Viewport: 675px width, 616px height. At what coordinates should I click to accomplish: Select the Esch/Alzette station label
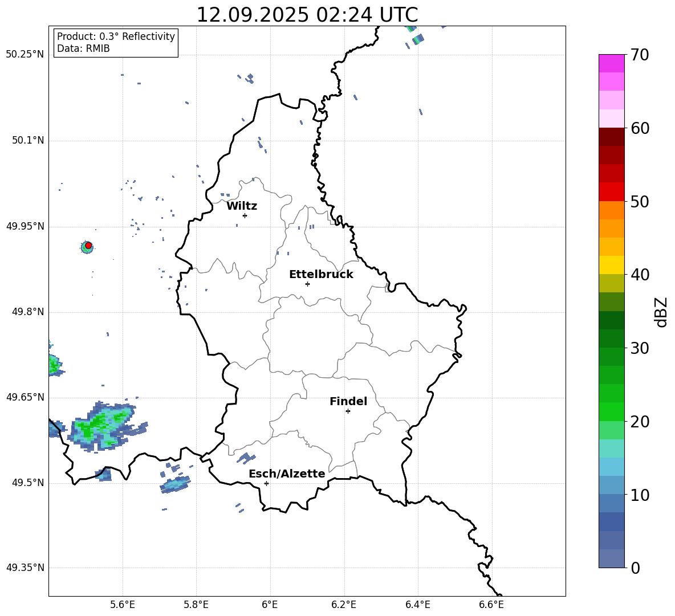(x=287, y=474)
